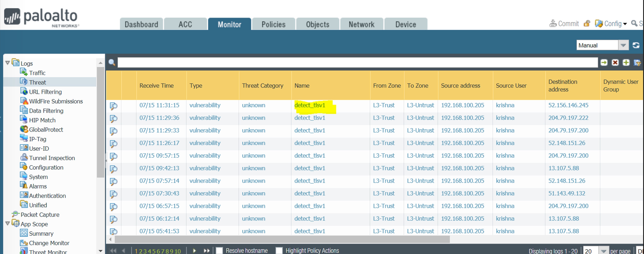
Task: Enable the Highlight Policy Actions checkbox
Action: [x=279, y=250]
